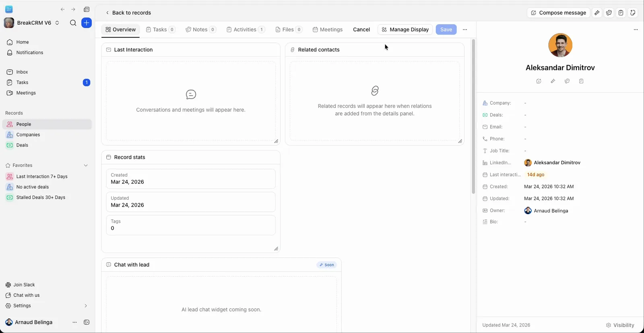Click the Compose message button

[x=558, y=13]
